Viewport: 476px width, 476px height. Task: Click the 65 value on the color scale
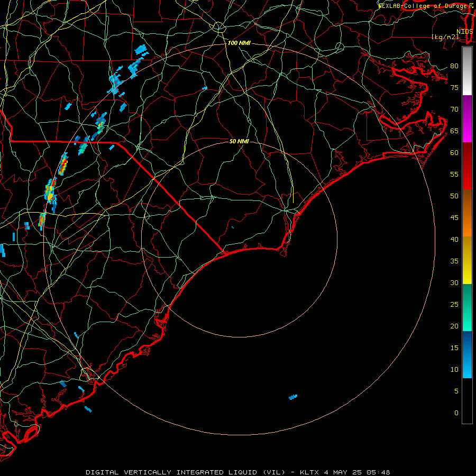(454, 131)
